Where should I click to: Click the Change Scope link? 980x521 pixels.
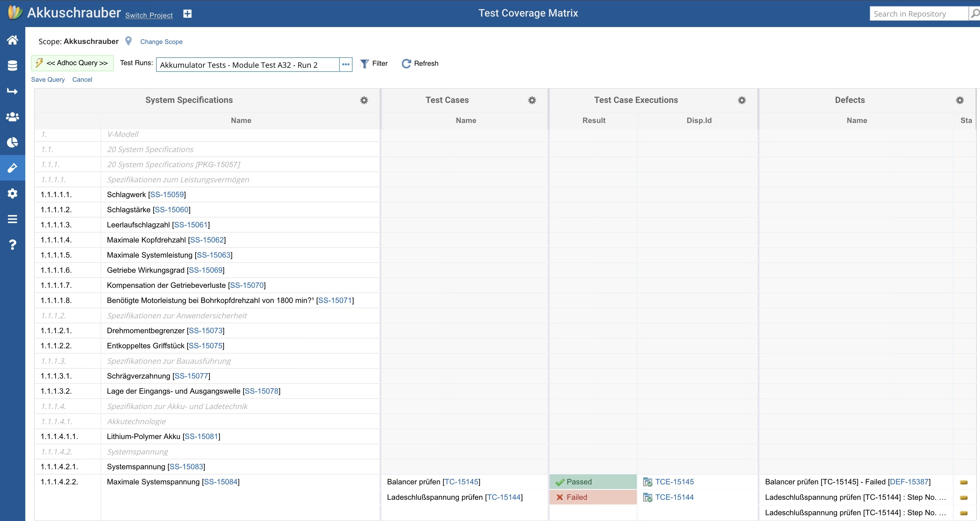(161, 42)
